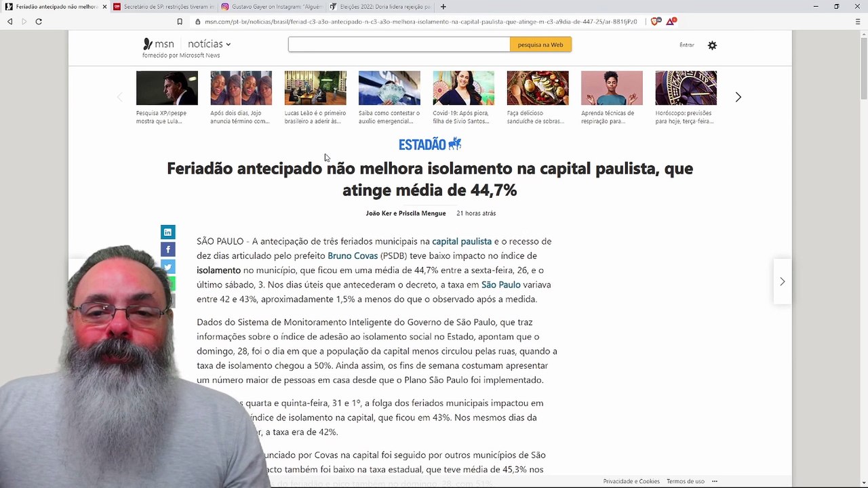Expand the notícias dropdown menu
This screenshot has height=488, width=868.
pos(209,44)
